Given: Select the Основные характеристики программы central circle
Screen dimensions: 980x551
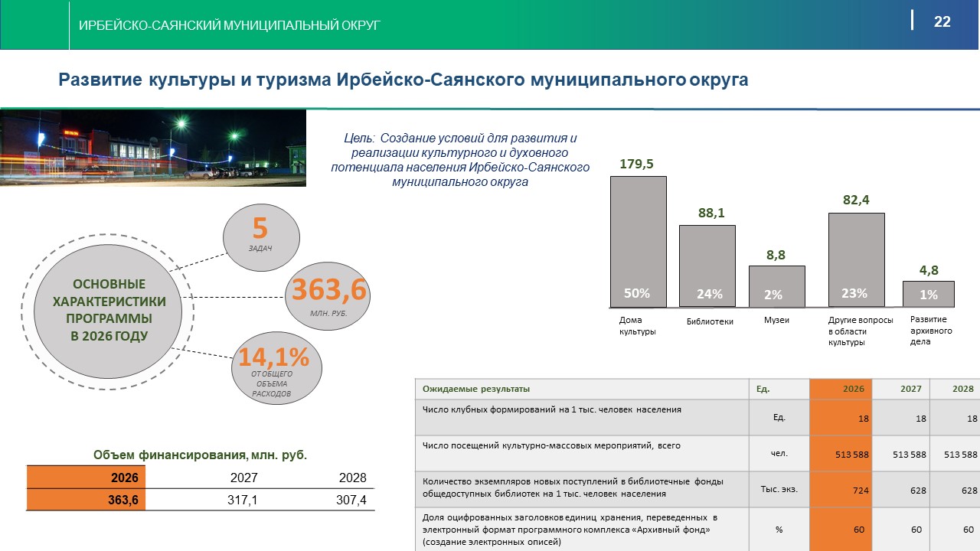Looking at the screenshot, I should (x=109, y=311).
